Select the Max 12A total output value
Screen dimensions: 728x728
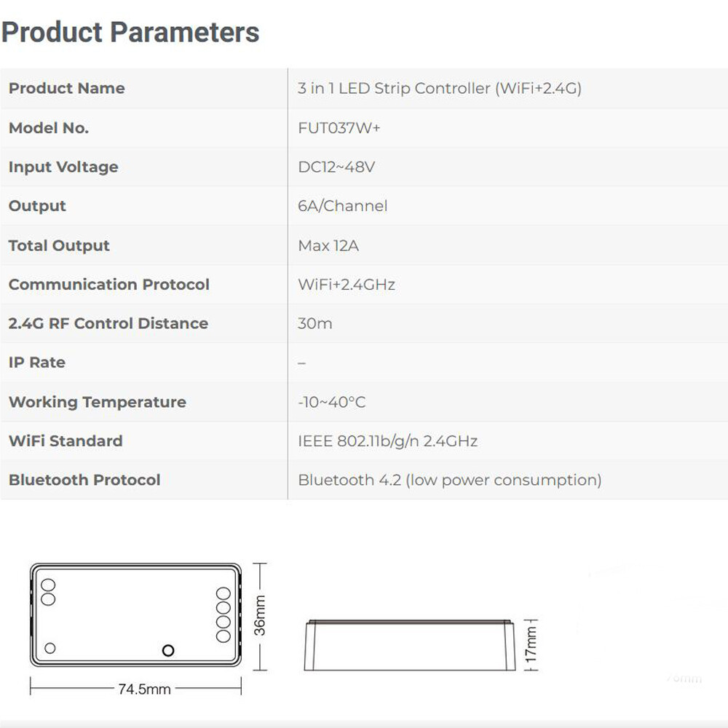pyautogui.click(x=328, y=245)
